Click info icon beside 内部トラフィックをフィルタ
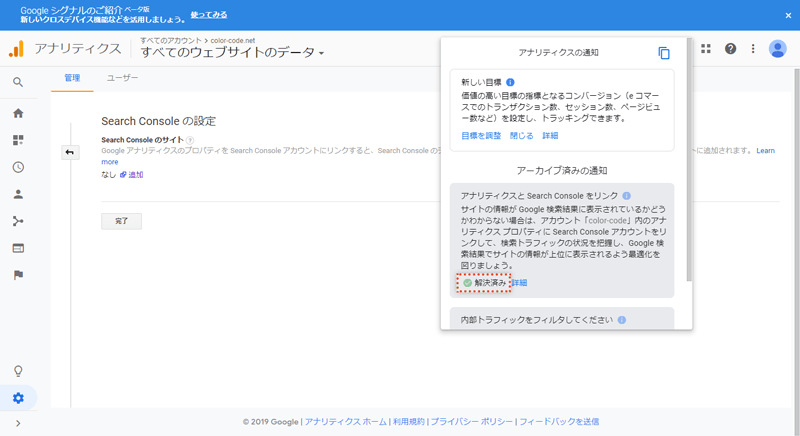The height and width of the screenshot is (436, 800). (621, 320)
